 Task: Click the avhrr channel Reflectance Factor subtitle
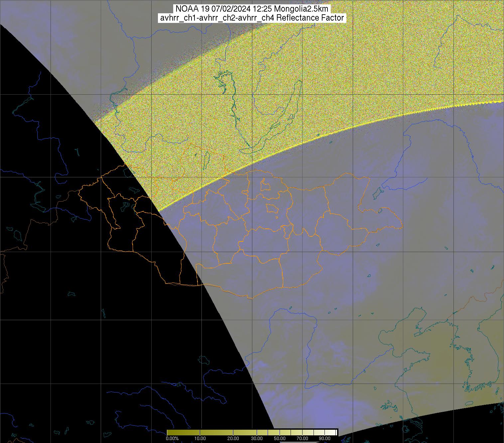pyautogui.click(x=252, y=18)
